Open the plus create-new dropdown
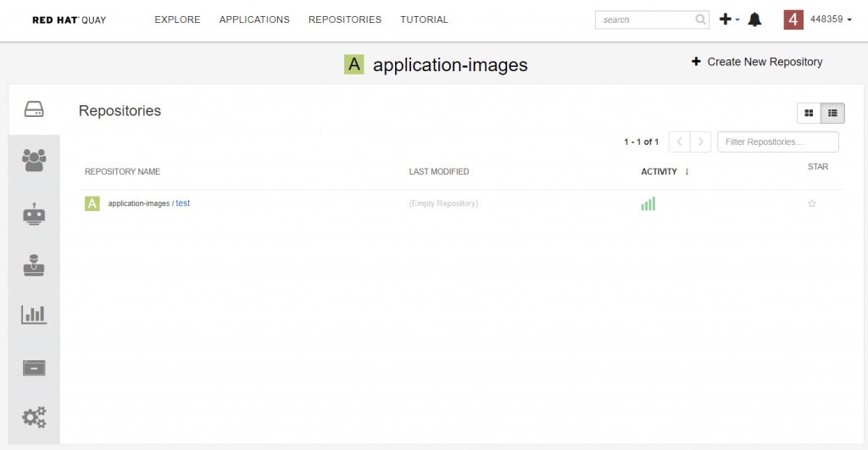This screenshot has height=450, width=868. point(729,19)
